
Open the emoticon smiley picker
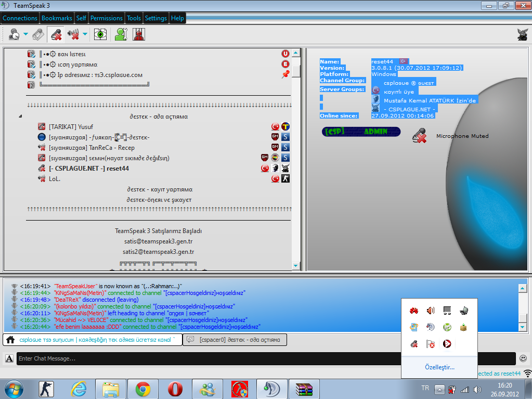(x=523, y=358)
